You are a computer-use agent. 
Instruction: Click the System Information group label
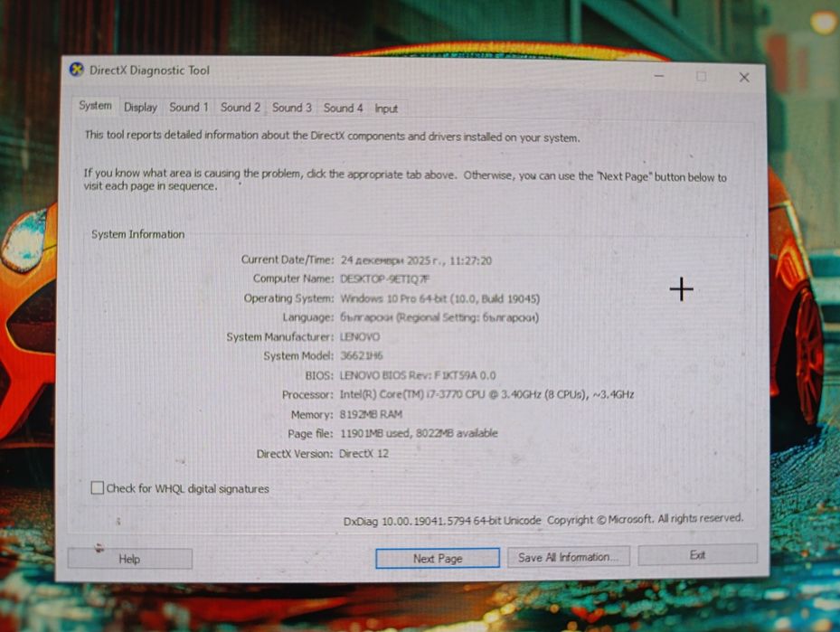(x=137, y=234)
